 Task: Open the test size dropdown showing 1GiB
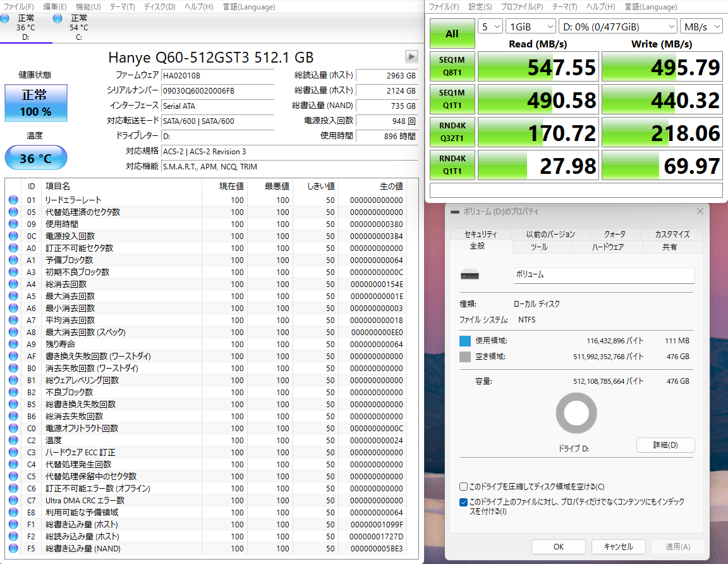(x=530, y=27)
